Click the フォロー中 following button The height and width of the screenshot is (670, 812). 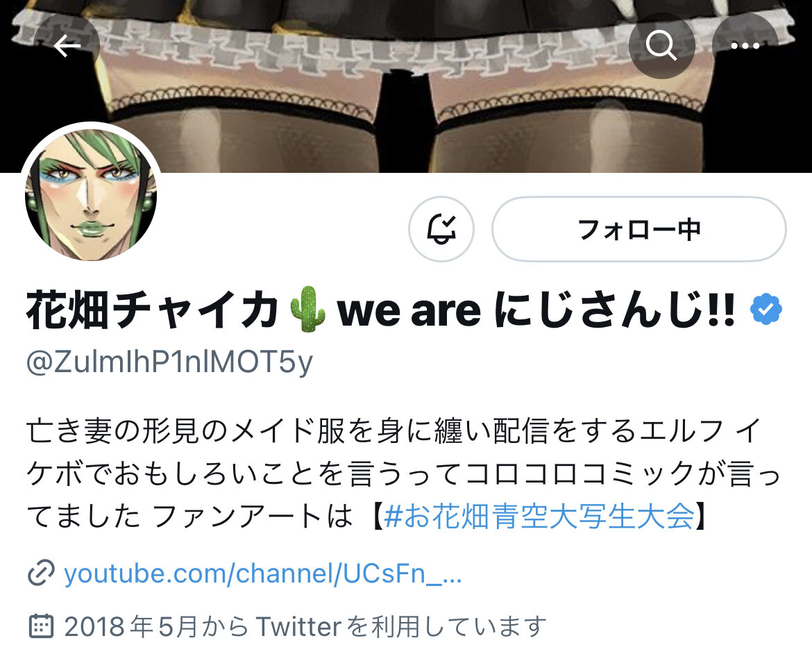click(638, 228)
